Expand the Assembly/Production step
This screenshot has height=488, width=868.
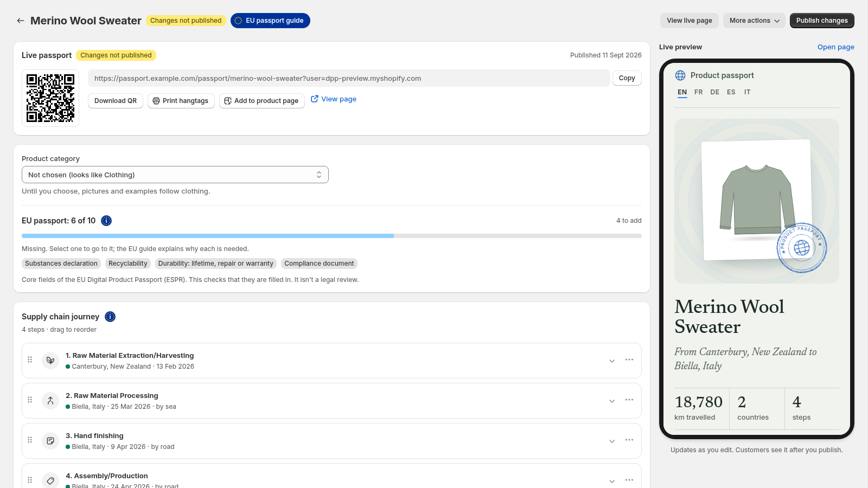pyautogui.click(x=612, y=481)
